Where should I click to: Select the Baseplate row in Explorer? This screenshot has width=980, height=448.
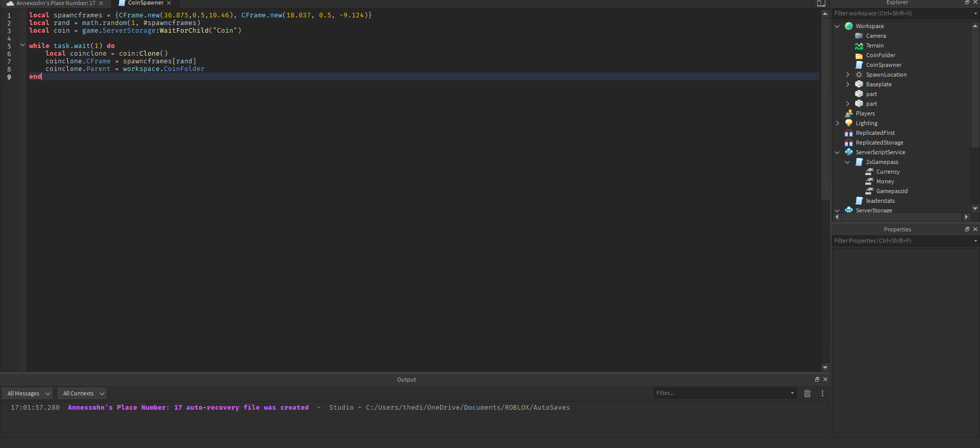(901, 84)
